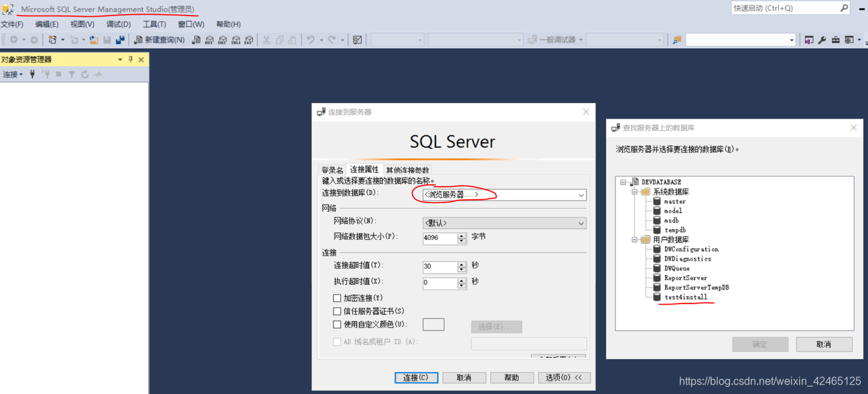Open the 文件(F) menu

(12, 24)
